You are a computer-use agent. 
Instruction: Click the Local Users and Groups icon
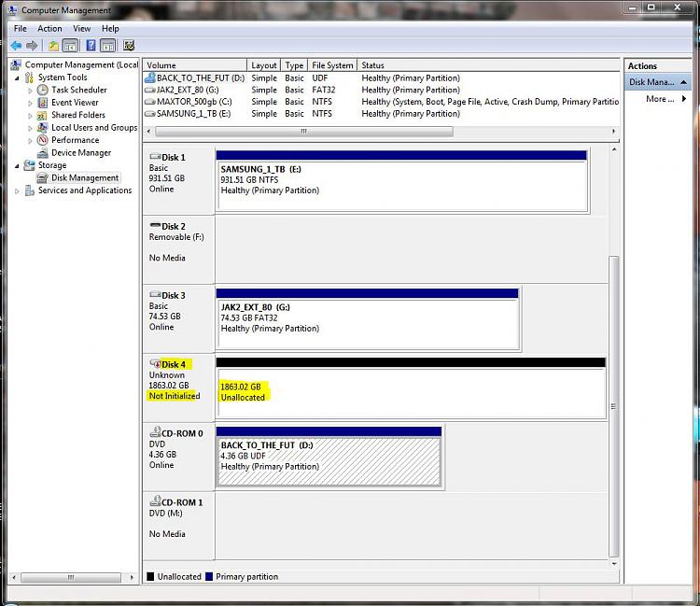[42, 128]
